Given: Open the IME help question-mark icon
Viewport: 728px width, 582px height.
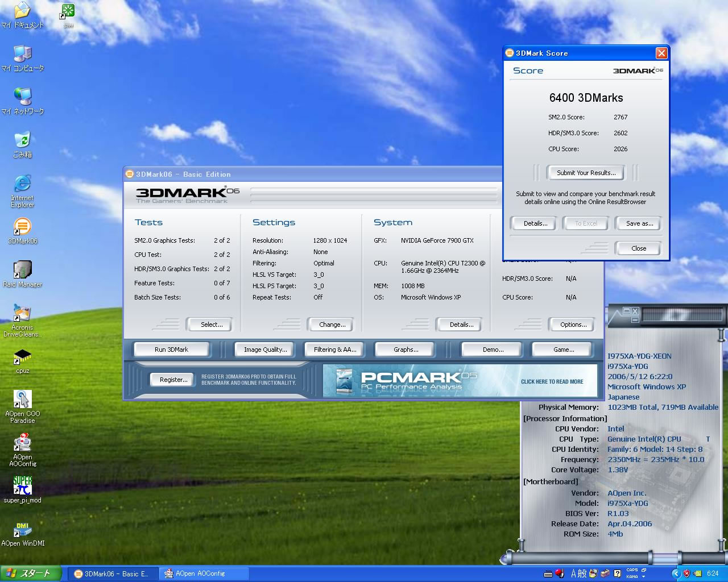Looking at the screenshot, I should 617,573.
